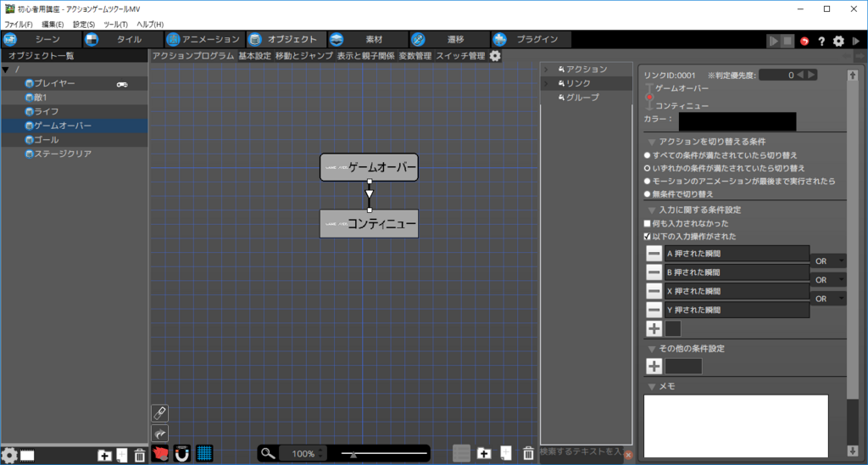Select プレイヤー in the object list
868x465 pixels.
pos(75,84)
